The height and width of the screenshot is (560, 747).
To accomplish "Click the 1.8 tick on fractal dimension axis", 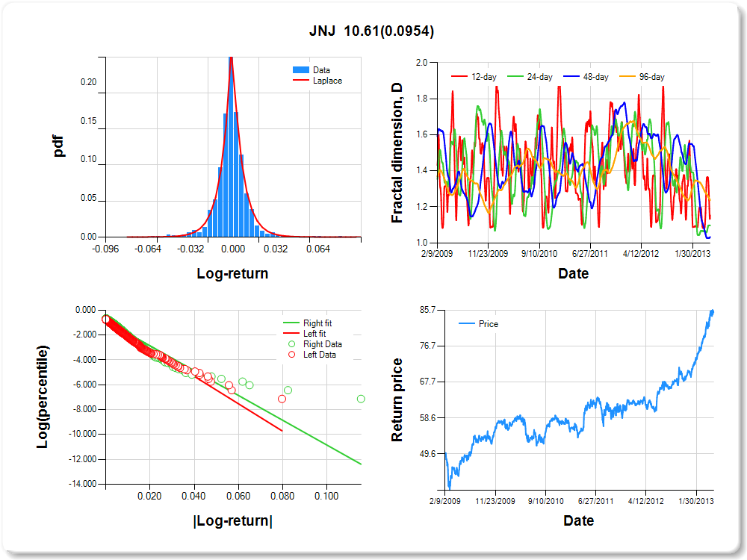I will pos(421,99).
